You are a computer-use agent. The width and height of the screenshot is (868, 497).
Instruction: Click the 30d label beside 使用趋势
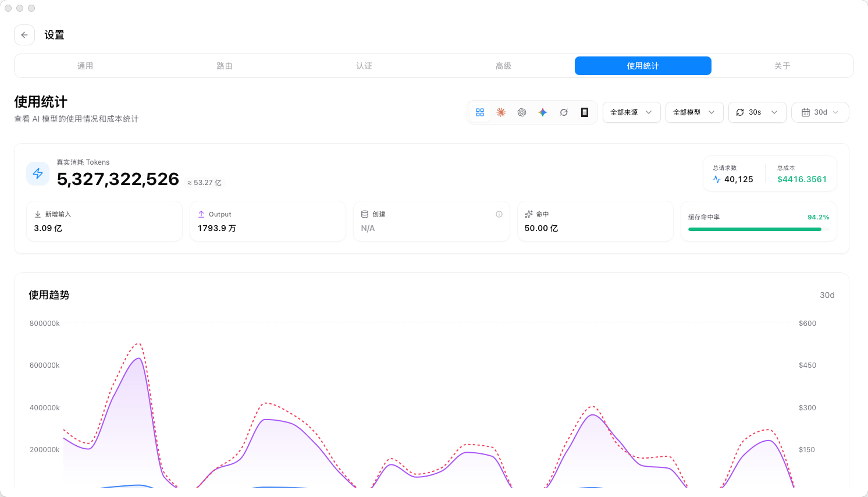(x=827, y=295)
